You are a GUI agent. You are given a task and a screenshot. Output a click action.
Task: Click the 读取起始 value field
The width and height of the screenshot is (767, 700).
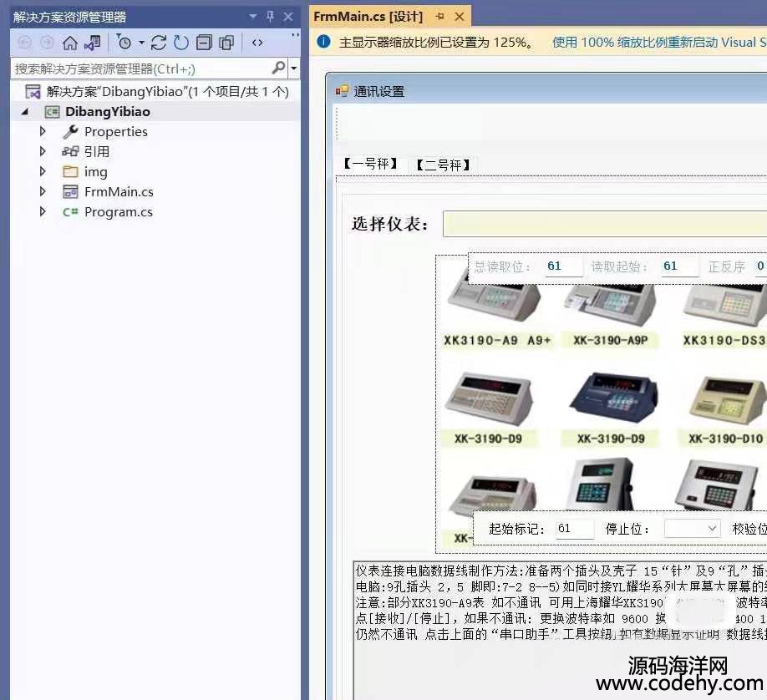pos(680,266)
